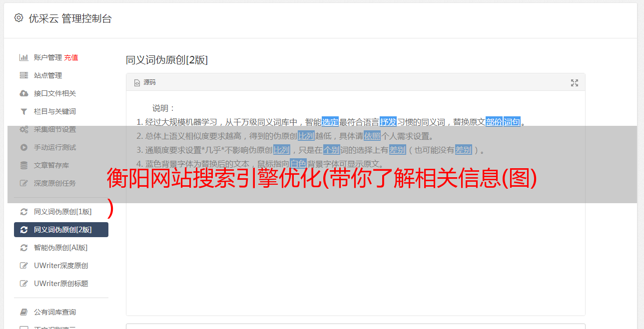
Task: Click the edit icon for UWriter深度原创
Action: click(x=23, y=266)
